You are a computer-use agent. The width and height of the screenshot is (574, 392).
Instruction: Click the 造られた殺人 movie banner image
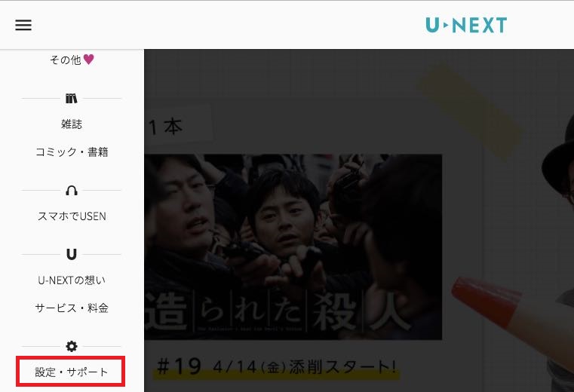[x=293, y=247]
